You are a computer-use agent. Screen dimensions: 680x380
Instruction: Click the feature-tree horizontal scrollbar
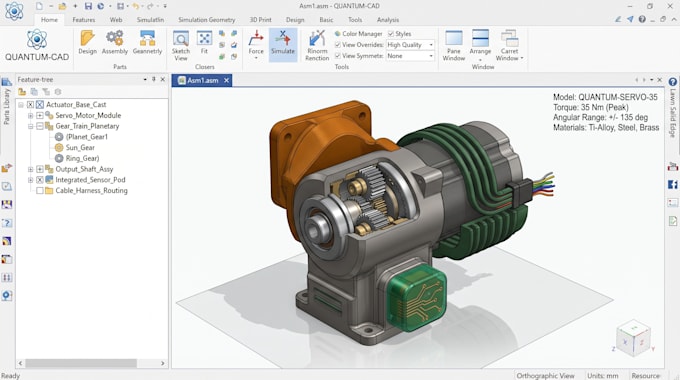(81, 363)
